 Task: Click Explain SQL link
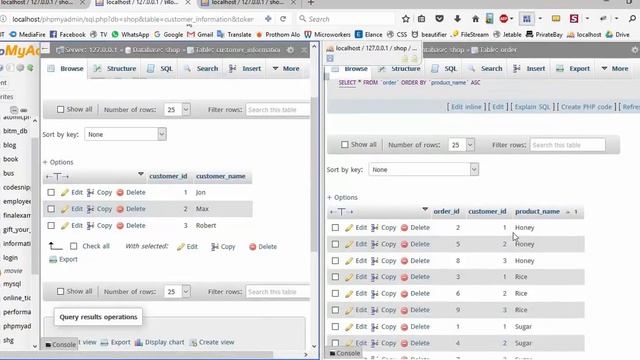pyautogui.click(x=532, y=107)
